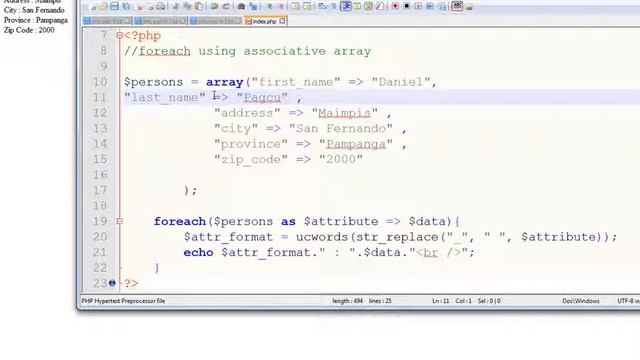Click 'PHP Hypertext Preprocessor file' in the status bar

click(x=123, y=301)
